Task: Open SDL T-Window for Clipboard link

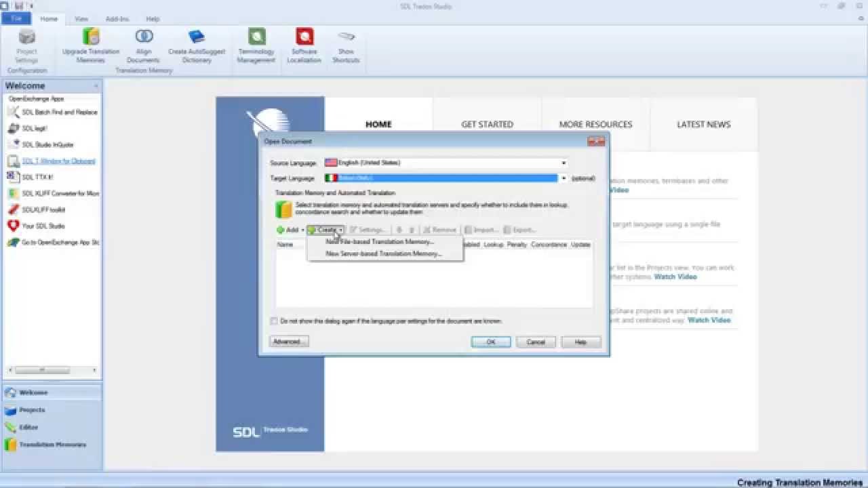Action: click(52, 161)
